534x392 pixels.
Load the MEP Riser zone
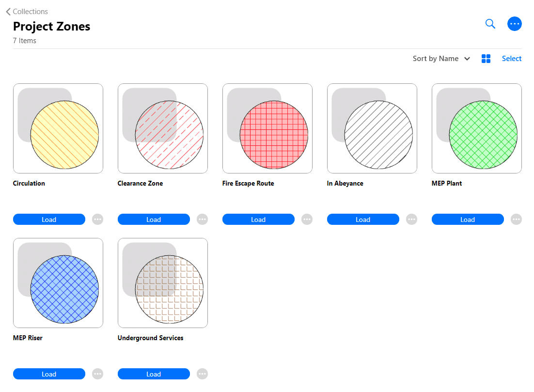click(49, 374)
